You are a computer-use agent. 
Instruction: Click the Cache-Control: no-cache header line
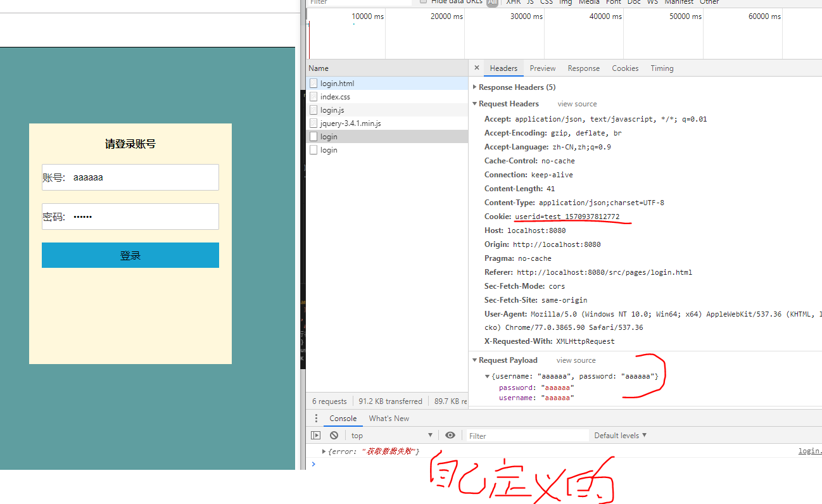(529, 161)
